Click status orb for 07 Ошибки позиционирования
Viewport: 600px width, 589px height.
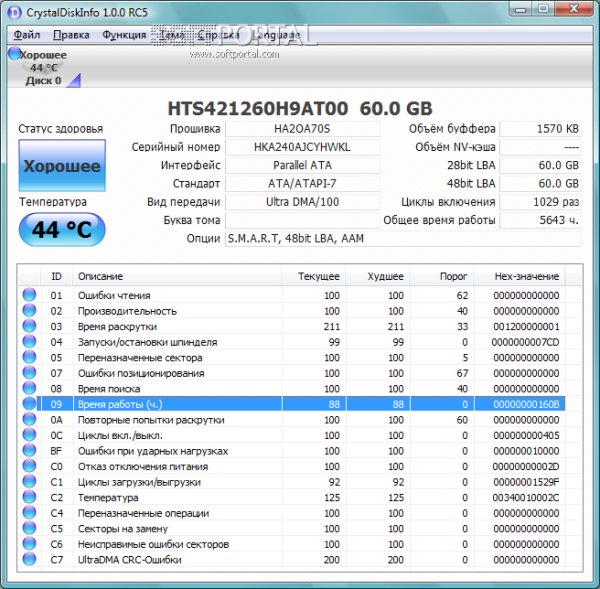tap(29, 372)
